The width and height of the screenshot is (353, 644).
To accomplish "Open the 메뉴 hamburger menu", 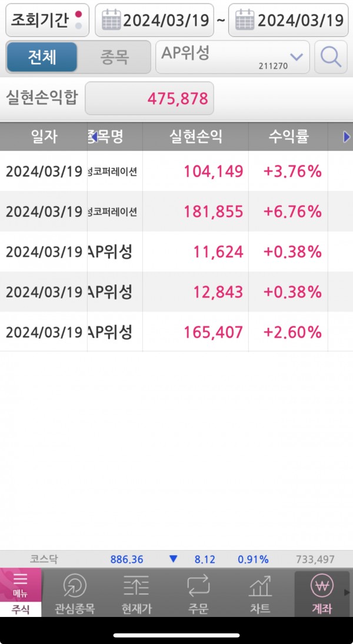I will coord(21,583).
